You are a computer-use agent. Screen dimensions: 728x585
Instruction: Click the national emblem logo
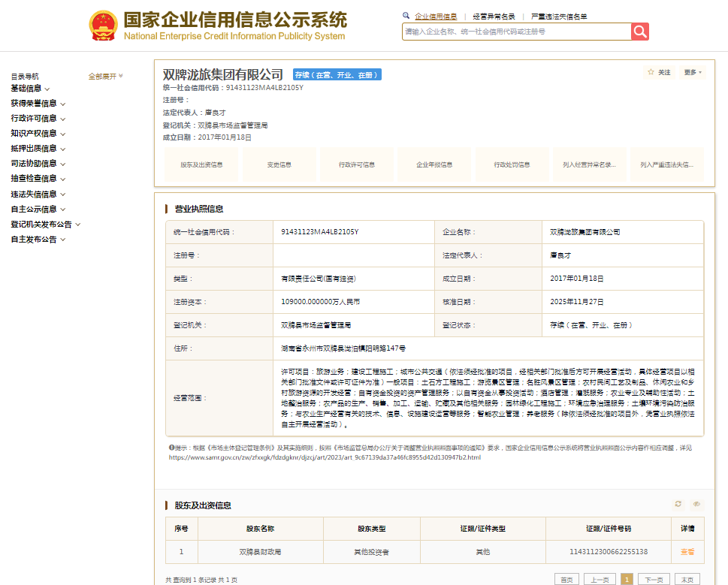[103, 26]
